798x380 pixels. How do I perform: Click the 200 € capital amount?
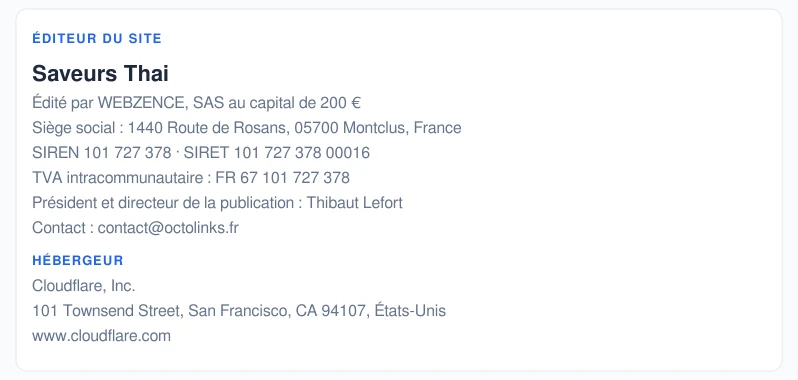point(340,103)
